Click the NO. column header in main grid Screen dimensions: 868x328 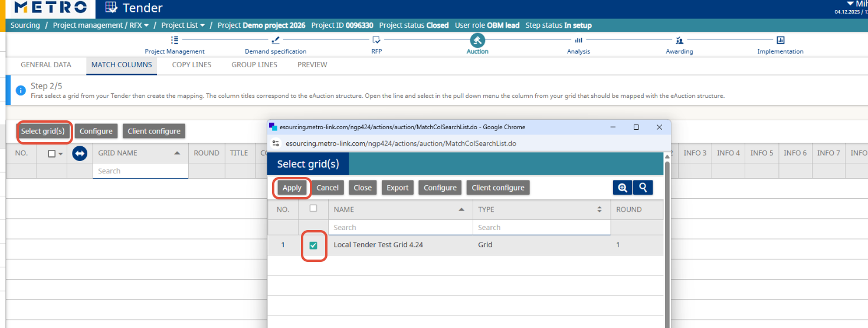tap(22, 153)
